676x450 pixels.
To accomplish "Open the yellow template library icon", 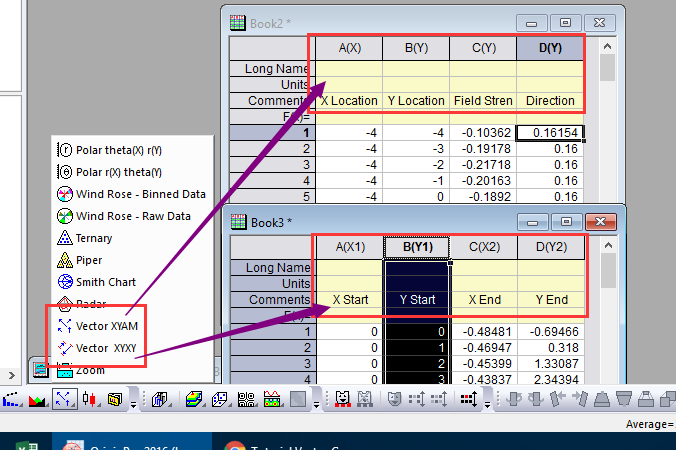I will coord(115,400).
